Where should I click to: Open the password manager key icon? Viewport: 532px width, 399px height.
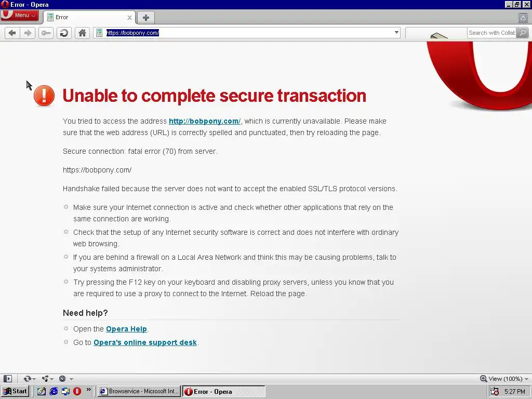tap(46, 33)
